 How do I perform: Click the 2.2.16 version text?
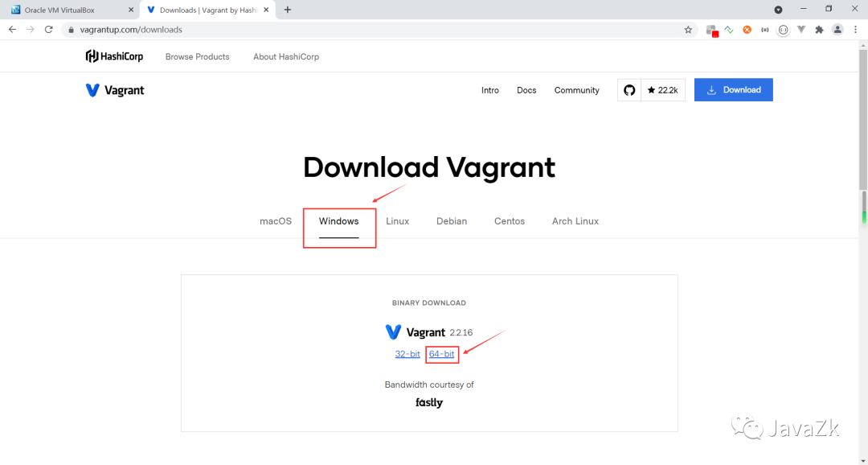pos(461,332)
